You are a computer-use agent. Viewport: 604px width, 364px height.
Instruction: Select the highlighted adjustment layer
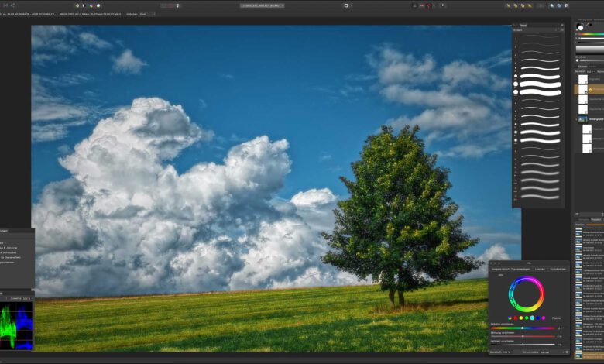point(589,89)
